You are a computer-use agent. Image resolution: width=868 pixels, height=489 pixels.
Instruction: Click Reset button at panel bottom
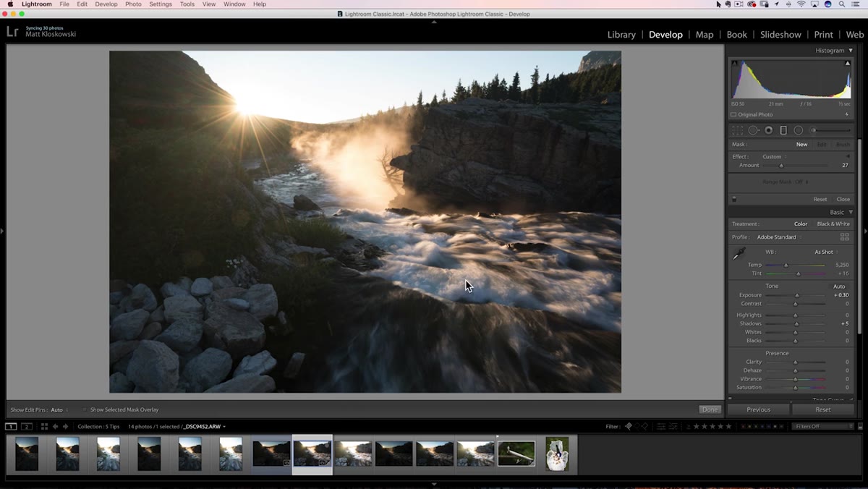coord(823,409)
